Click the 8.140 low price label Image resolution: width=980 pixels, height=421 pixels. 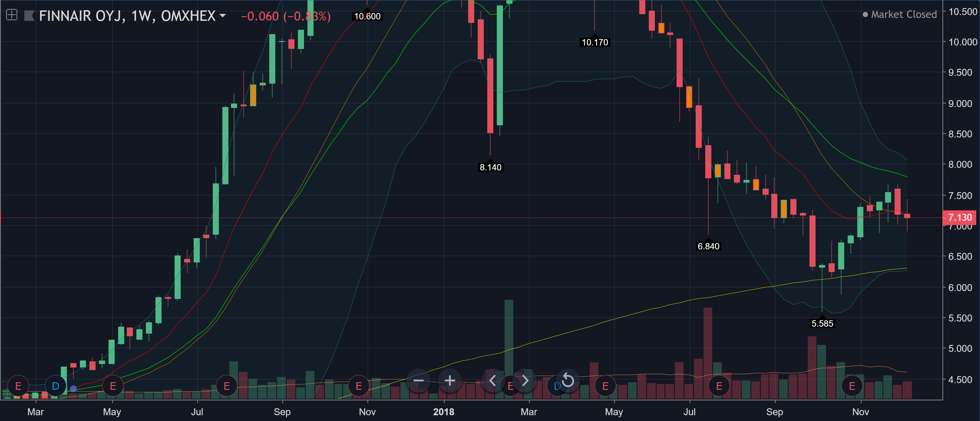[x=490, y=167]
